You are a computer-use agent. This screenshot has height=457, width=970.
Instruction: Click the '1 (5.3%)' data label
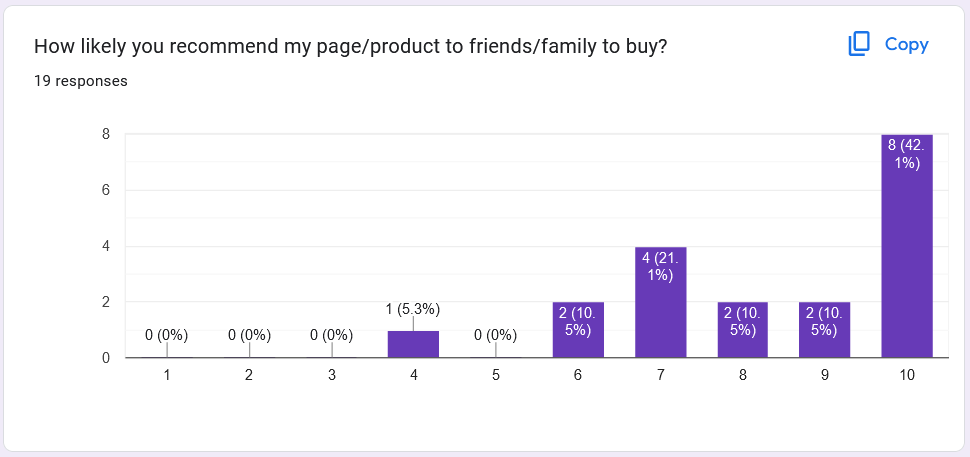413,309
